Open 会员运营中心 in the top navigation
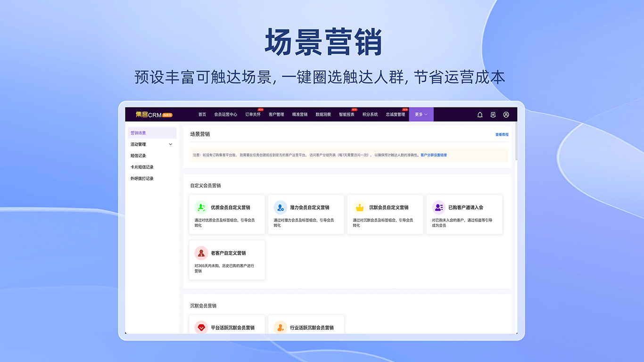Viewport: 644px width, 362px height. pos(226,115)
